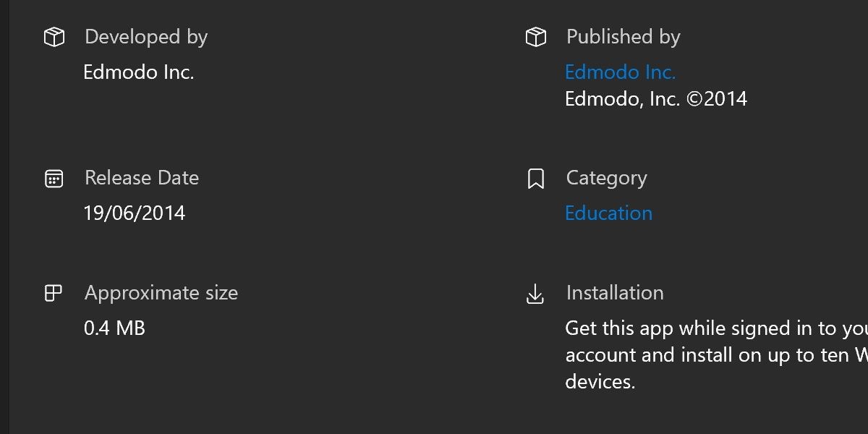Click the Developed by heading
This screenshot has height=434, width=868.
click(x=146, y=37)
